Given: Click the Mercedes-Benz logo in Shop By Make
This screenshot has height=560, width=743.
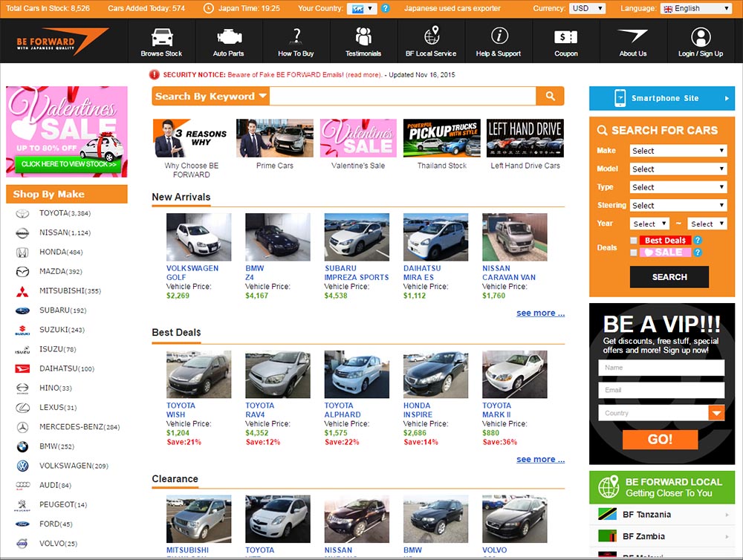Looking at the screenshot, I should coord(22,427).
